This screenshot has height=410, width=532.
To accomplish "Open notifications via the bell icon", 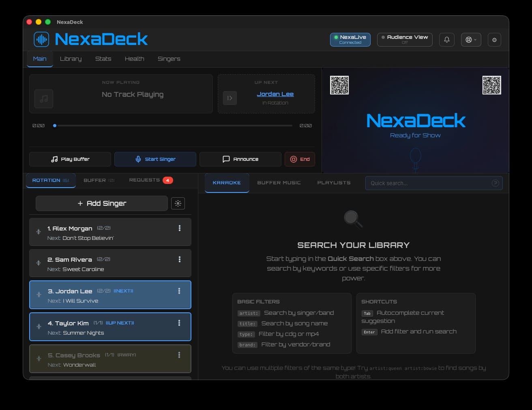I will coord(446,39).
